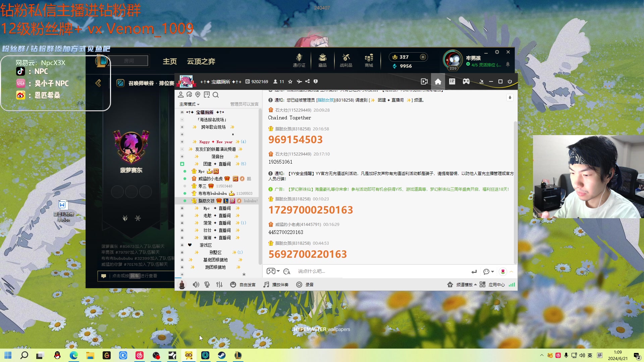Open location pin icon above channel tree
The height and width of the screenshot is (362, 644).
[x=198, y=95]
